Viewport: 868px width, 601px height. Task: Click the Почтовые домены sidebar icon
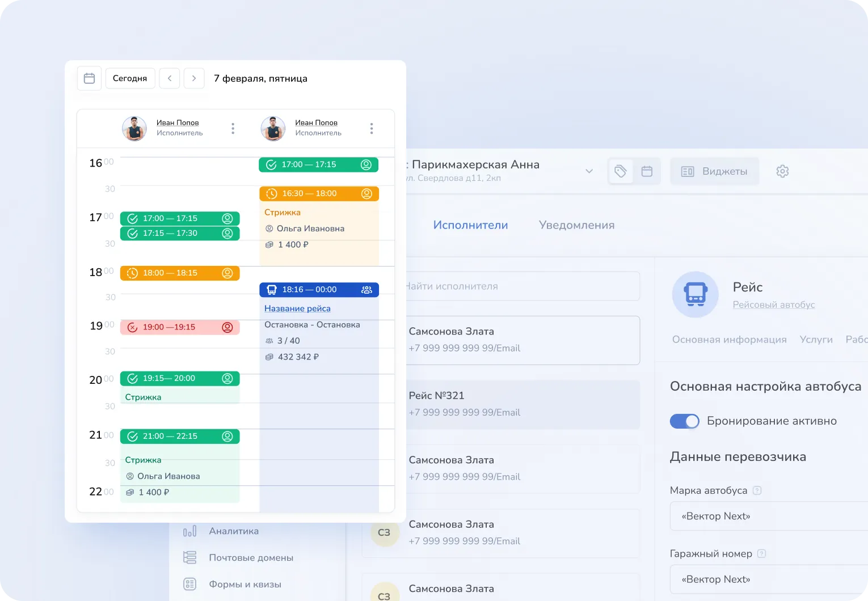pos(189,557)
